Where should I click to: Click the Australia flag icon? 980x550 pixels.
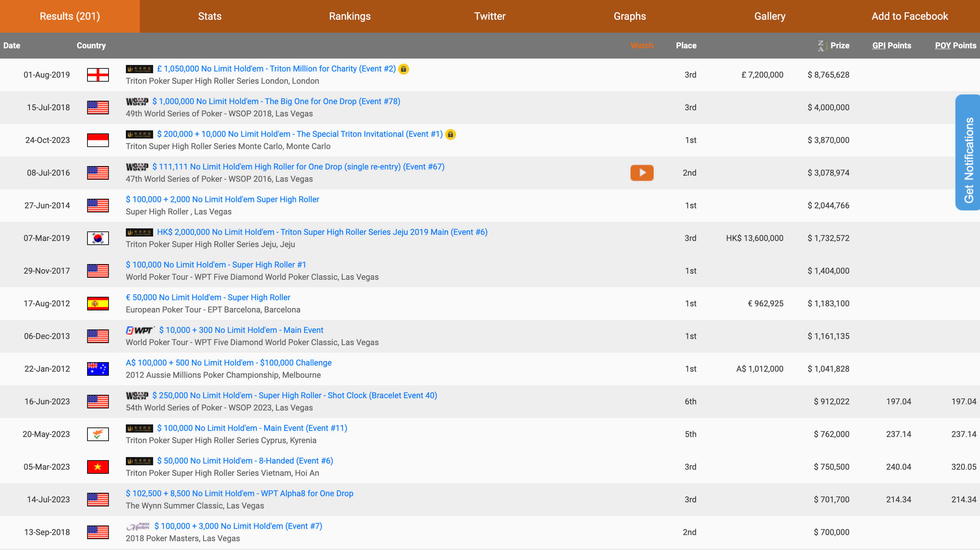coord(98,369)
